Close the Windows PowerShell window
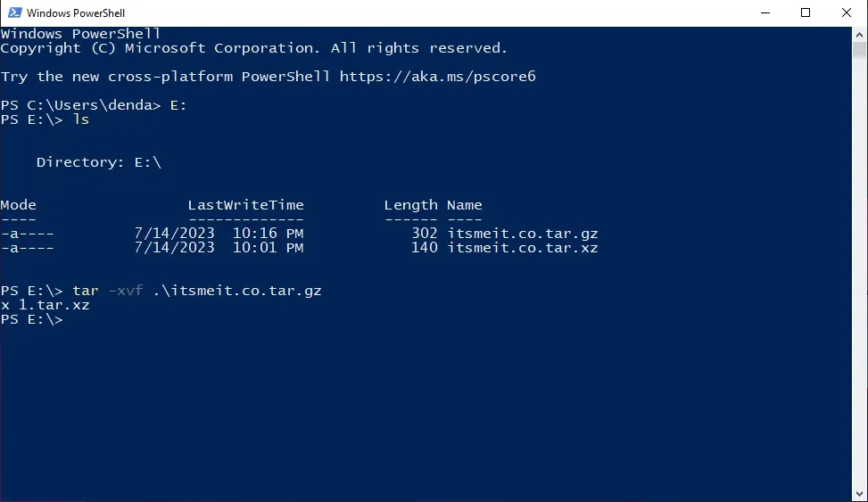 [847, 12]
